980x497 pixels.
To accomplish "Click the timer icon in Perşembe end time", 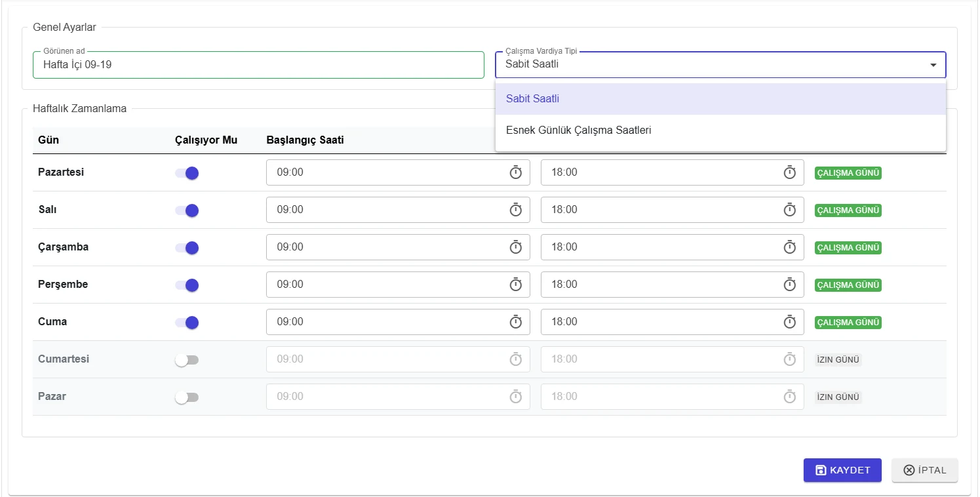I will tap(790, 285).
